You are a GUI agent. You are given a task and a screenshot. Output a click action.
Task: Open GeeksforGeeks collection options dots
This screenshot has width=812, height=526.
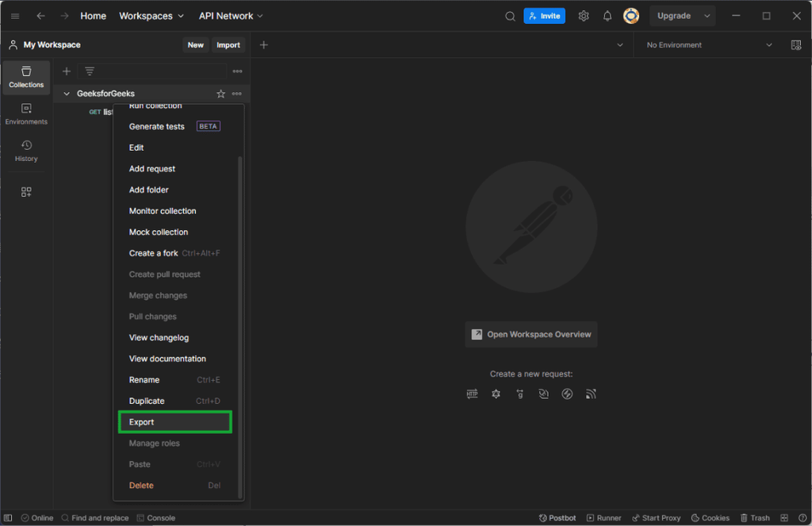(x=236, y=94)
